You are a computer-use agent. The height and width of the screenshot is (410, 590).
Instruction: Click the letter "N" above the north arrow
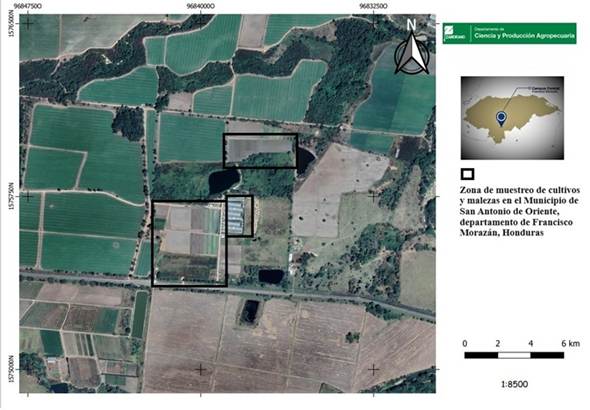coord(411,25)
